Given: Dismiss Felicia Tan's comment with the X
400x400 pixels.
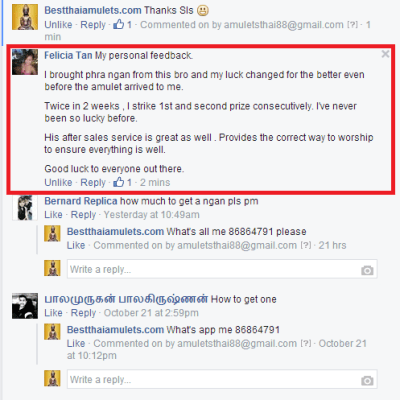Looking at the screenshot, I should click(385, 54).
